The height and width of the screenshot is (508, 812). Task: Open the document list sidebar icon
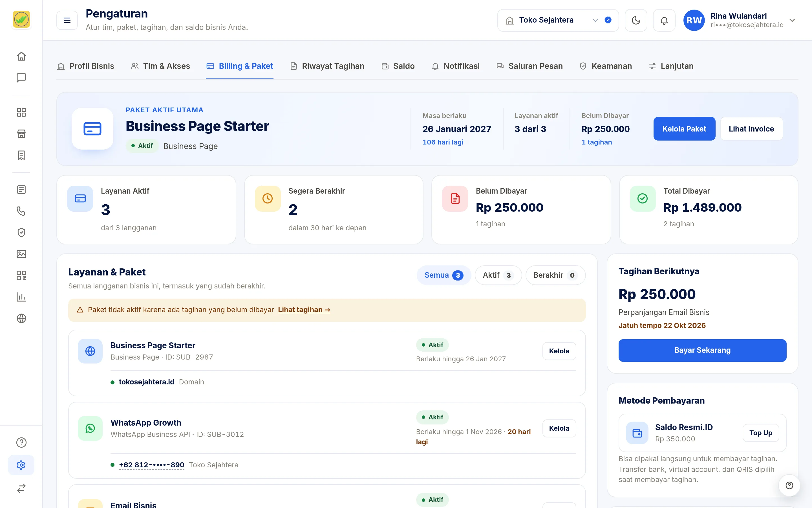click(x=21, y=190)
